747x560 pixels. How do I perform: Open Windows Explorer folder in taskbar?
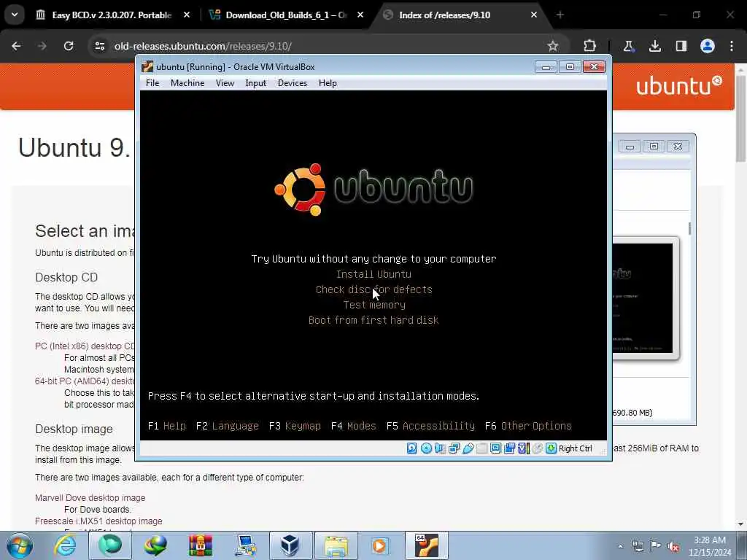pos(336,545)
